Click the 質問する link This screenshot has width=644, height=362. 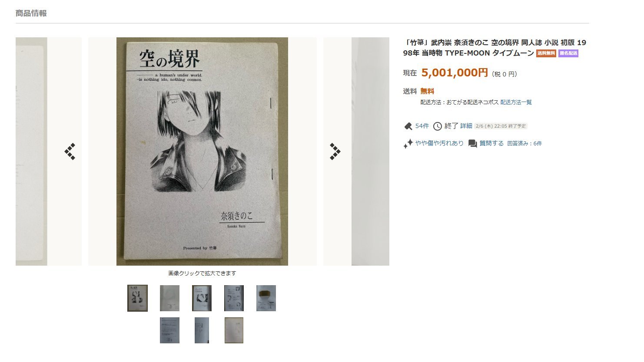pyautogui.click(x=491, y=143)
